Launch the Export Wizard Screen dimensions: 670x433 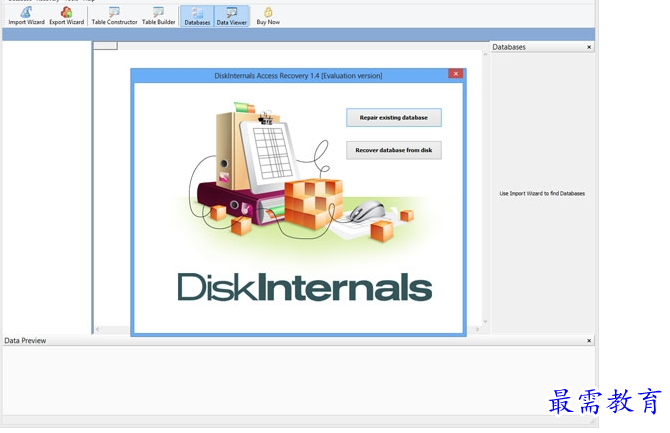(66, 16)
